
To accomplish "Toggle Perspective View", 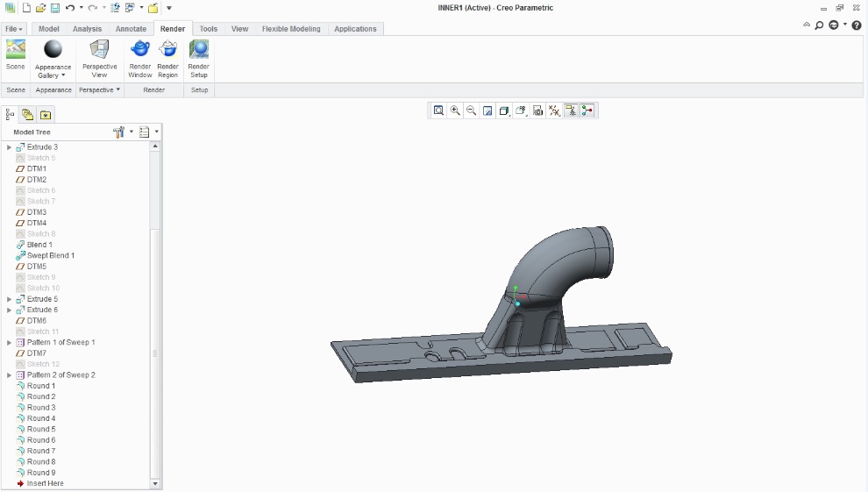I will [x=100, y=59].
